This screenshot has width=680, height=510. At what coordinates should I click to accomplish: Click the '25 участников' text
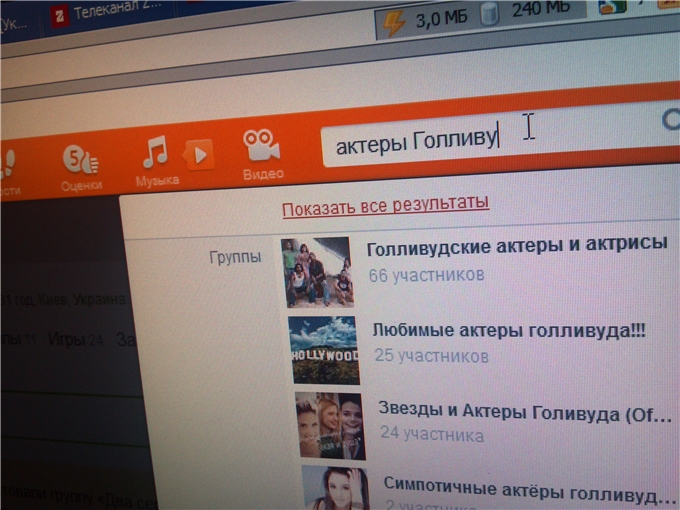click(432, 356)
